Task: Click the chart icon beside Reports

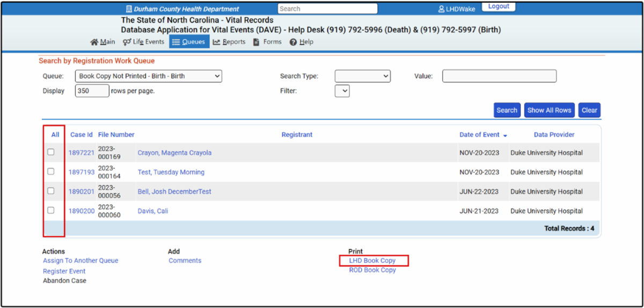Action: (216, 42)
